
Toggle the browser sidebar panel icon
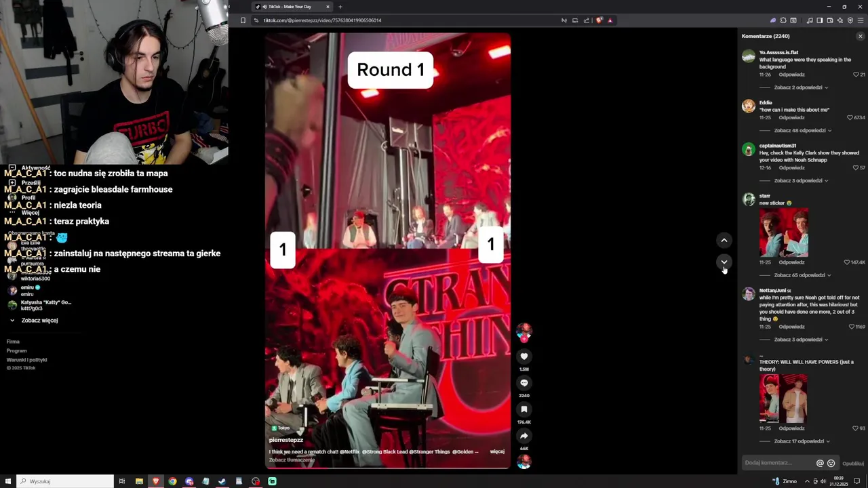point(820,20)
